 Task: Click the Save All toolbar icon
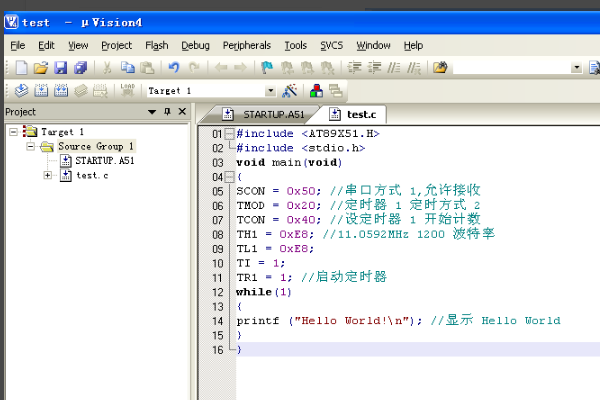tap(80, 68)
